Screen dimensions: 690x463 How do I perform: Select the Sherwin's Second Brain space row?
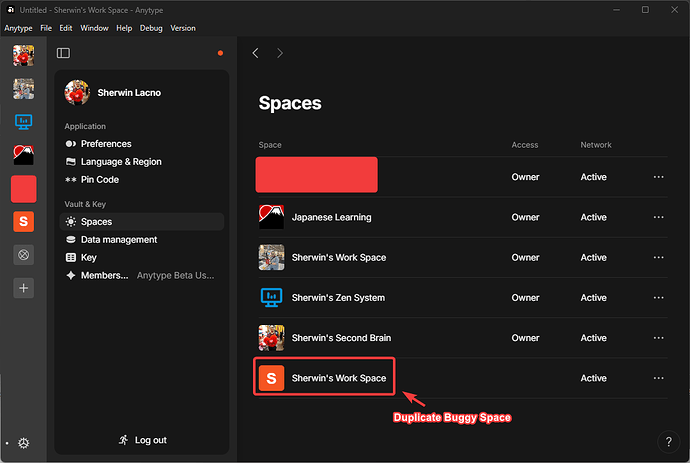coord(463,338)
